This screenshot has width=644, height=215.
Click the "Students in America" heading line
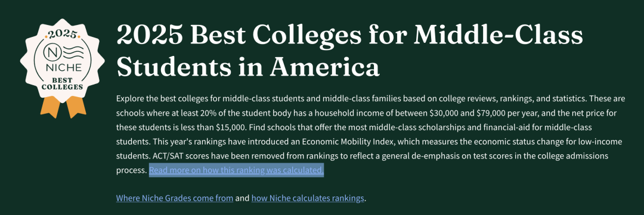click(x=247, y=66)
